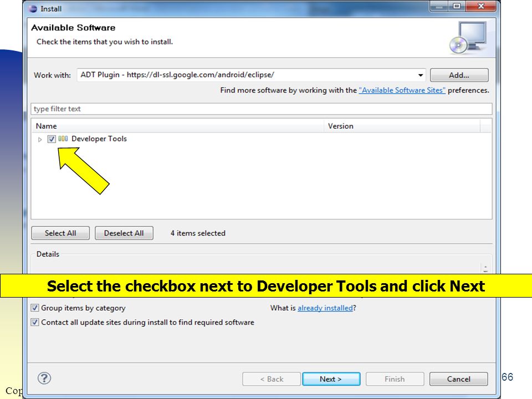The height and width of the screenshot is (399, 532).
Task: Open the already installed link
Action: click(x=325, y=308)
